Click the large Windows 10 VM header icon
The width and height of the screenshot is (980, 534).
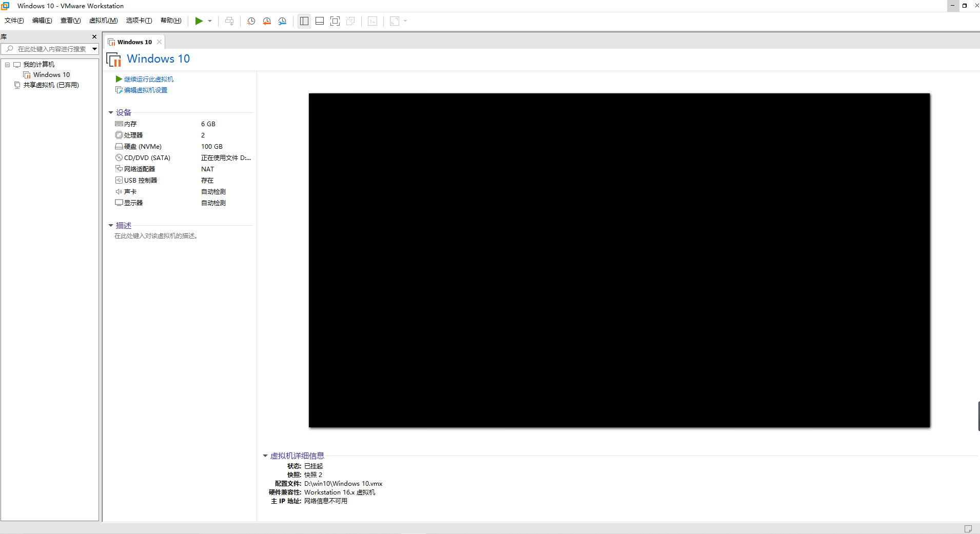click(114, 60)
